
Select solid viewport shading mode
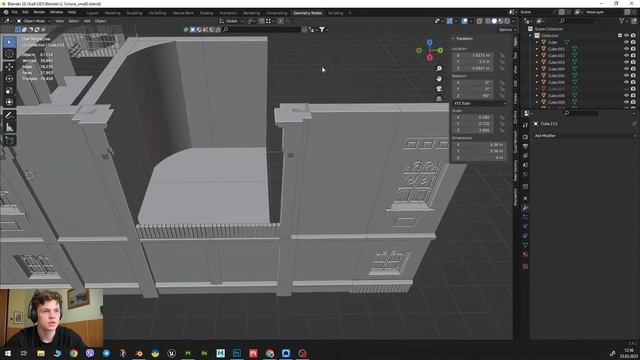(x=494, y=21)
